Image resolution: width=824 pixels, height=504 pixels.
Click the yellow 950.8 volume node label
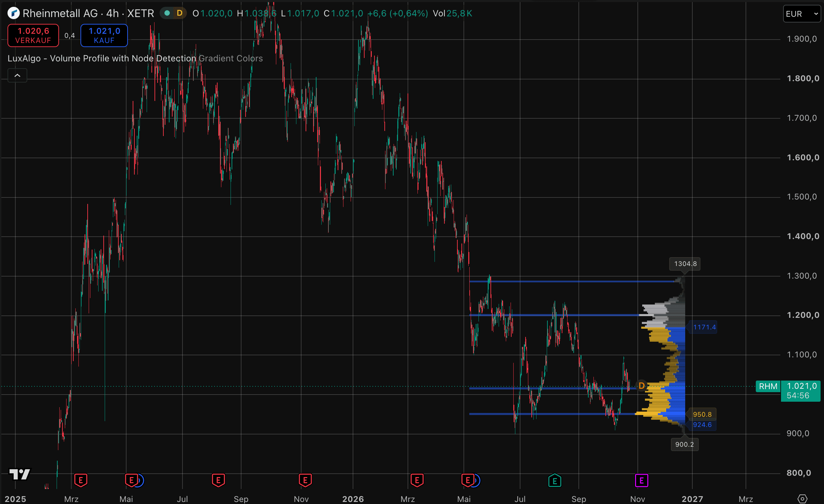[702, 414]
